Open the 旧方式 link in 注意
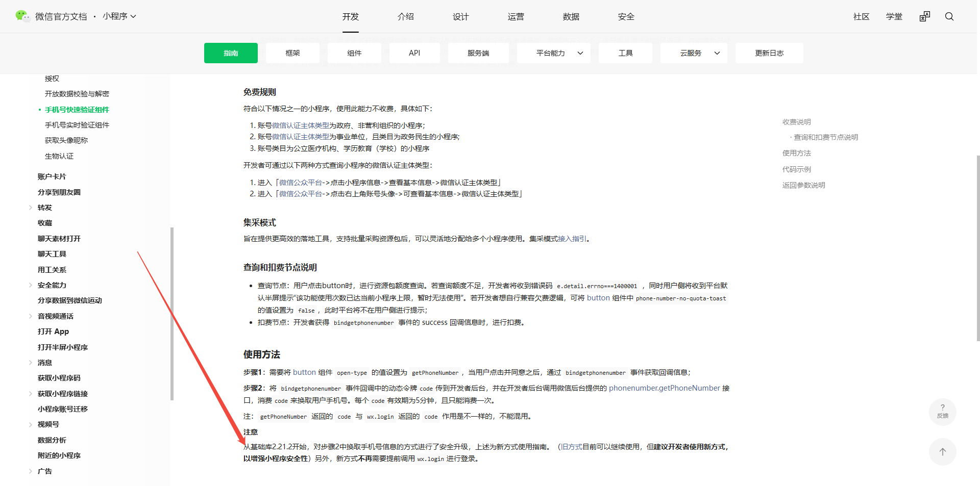 click(572, 447)
